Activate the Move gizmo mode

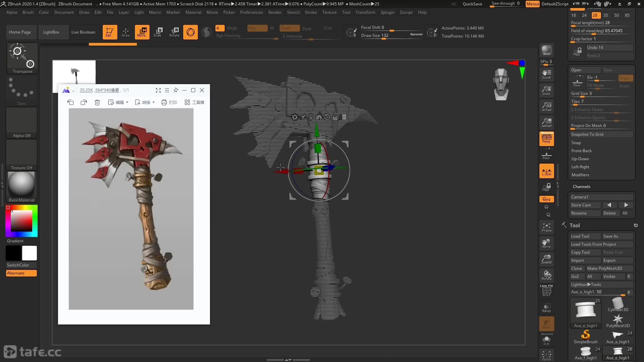[142, 32]
